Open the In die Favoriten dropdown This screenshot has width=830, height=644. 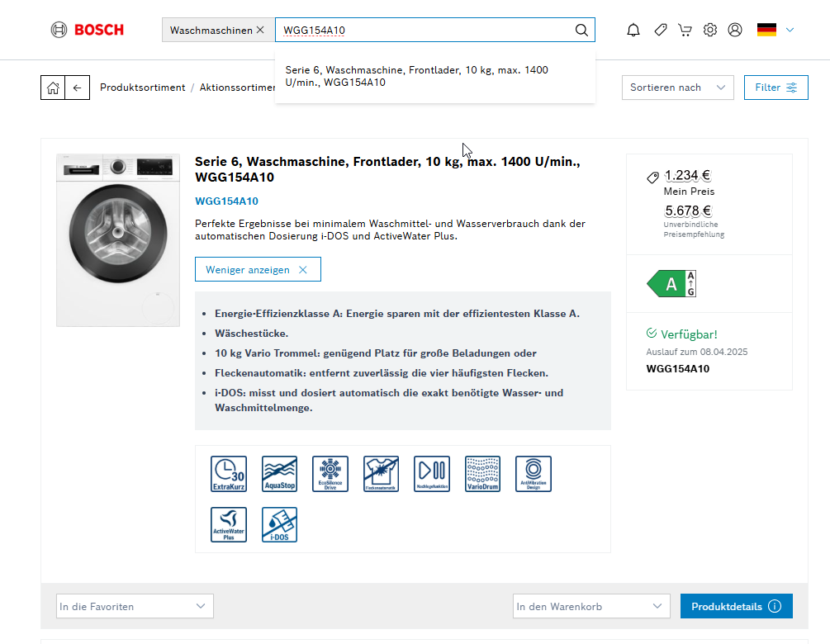(135, 606)
